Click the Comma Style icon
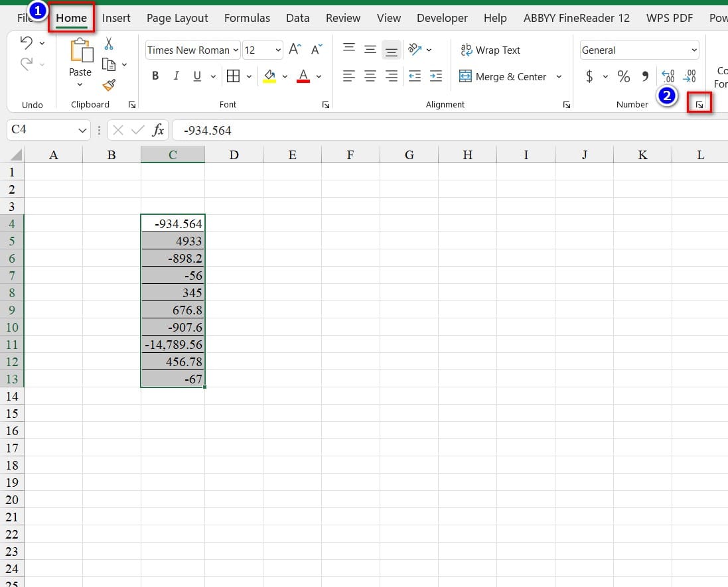This screenshot has width=728, height=587. (x=644, y=76)
